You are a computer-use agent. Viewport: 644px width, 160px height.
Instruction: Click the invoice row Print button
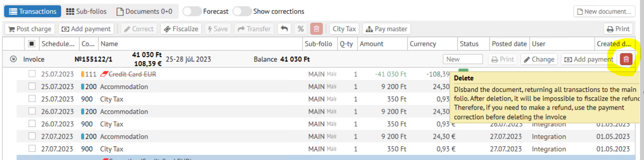[x=503, y=59]
